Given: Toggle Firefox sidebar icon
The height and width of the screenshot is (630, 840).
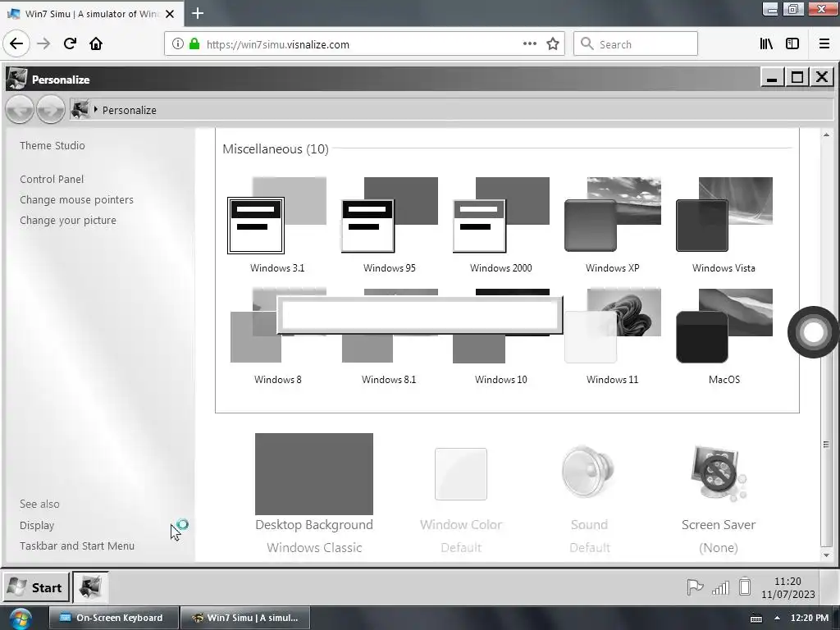Looking at the screenshot, I should (792, 44).
